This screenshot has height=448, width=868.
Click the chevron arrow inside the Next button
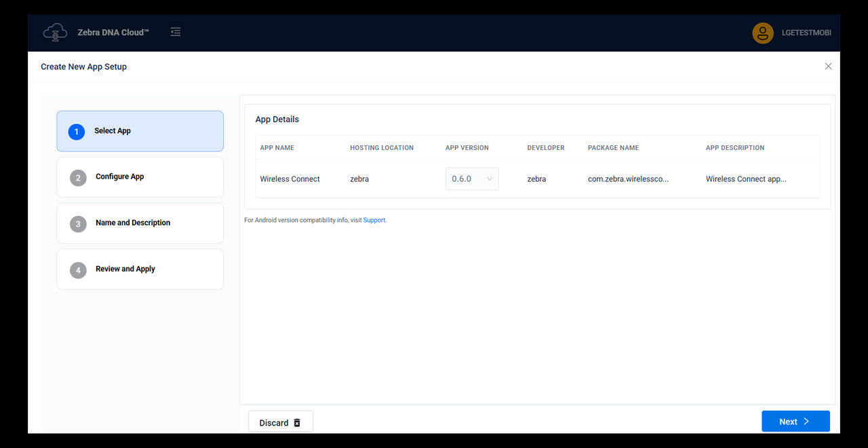click(806, 421)
